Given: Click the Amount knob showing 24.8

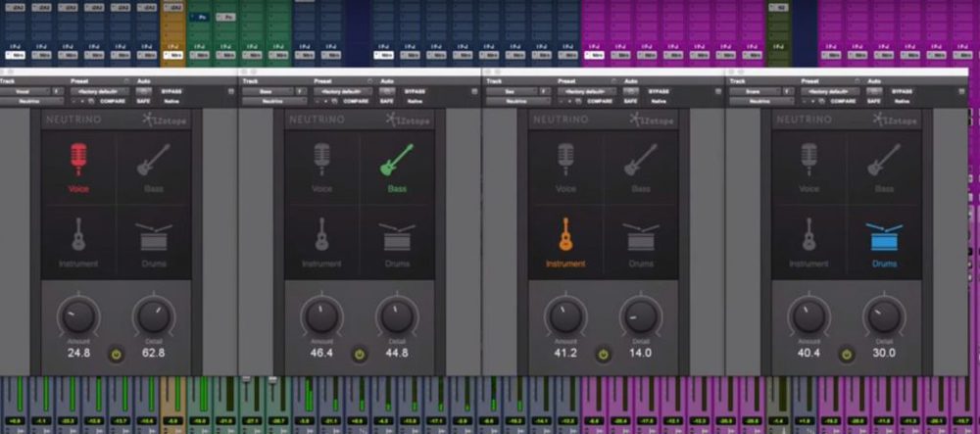Looking at the screenshot, I should [78, 316].
